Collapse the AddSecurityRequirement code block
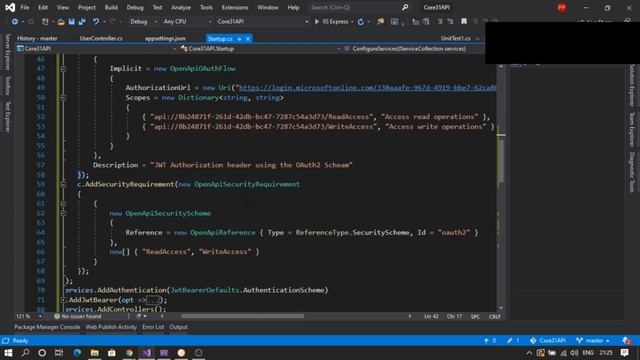The height and width of the screenshot is (360, 640). (x=63, y=184)
